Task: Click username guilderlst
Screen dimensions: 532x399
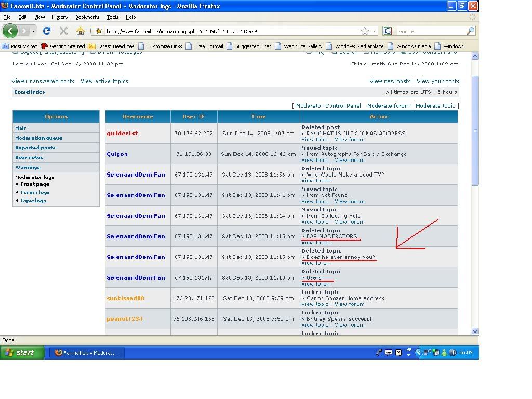Action: click(122, 134)
